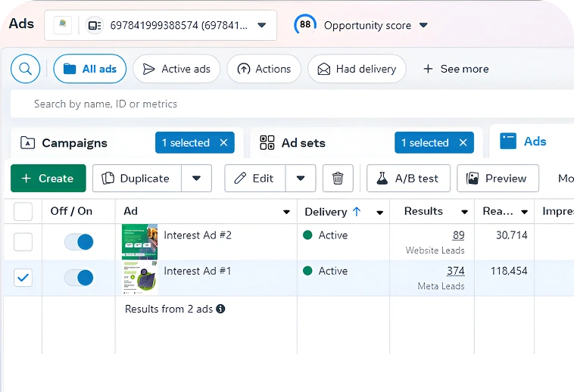Click the green Create button
This screenshot has height=392, width=574.
tap(48, 179)
